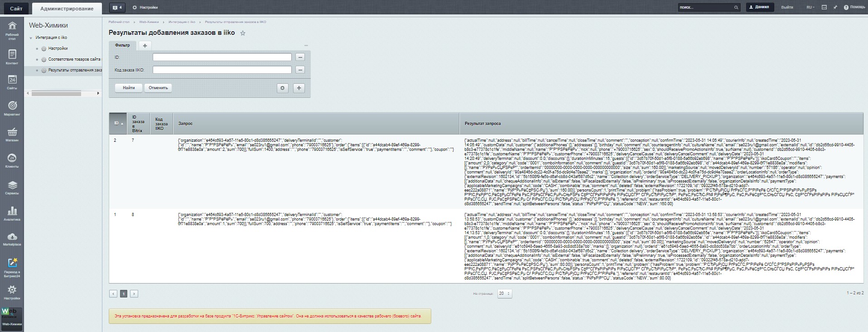This screenshot has width=868, height=332.
Task: Click the Найти button
Action: pyautogui.click(x=129, y=88)
